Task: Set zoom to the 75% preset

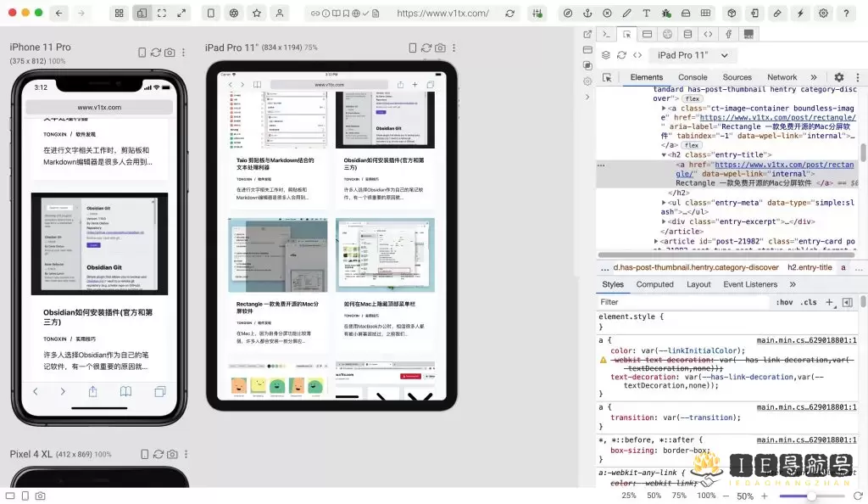Action: 679,496
